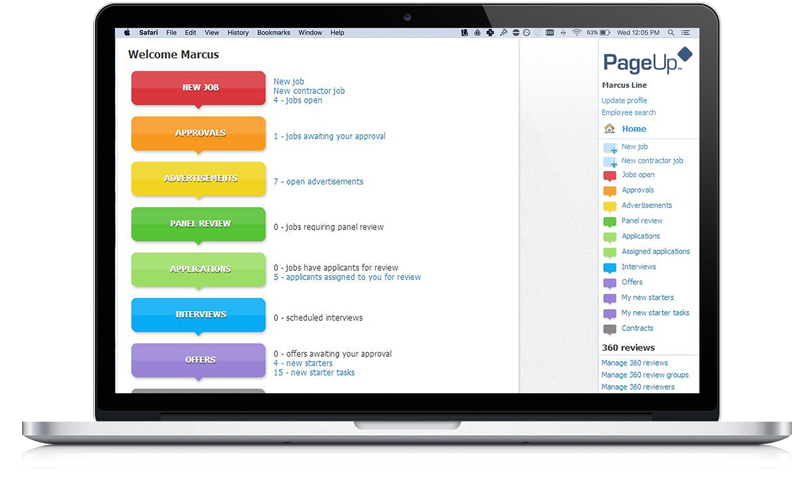This screenshot has height=480, width=812.
Task: Open the '15 - new starter tasks' link
Action: (314, 373)
